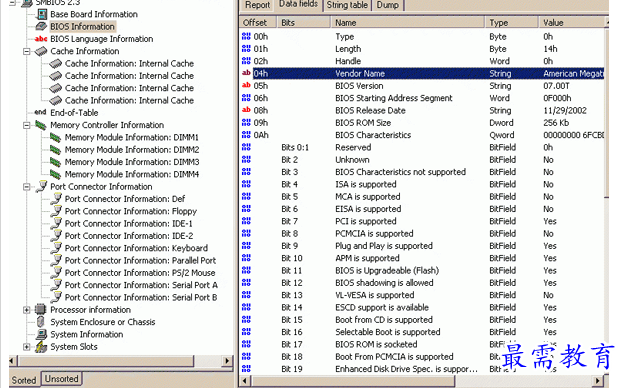Select the Base Board Information icon
The height and width of the screenshot is (388, 623).
pos(41,14)
